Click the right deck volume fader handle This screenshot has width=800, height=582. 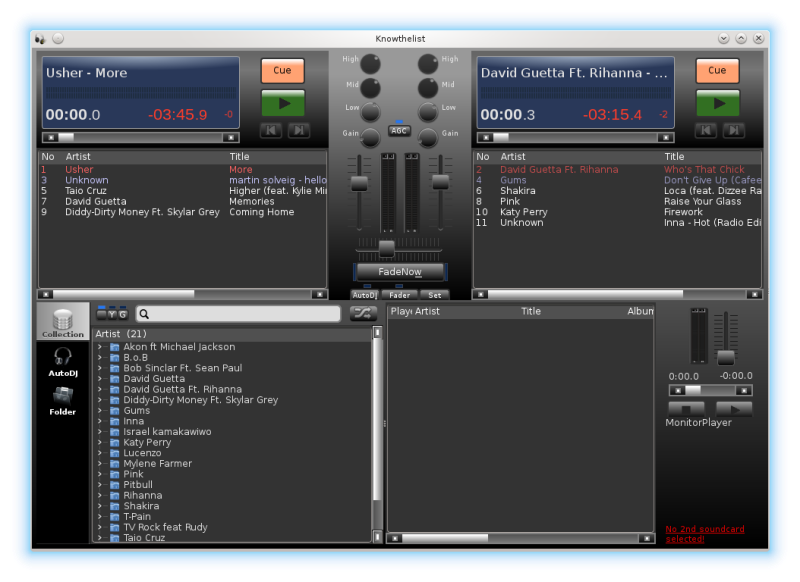pyautogui.click(x=440, y=182)
